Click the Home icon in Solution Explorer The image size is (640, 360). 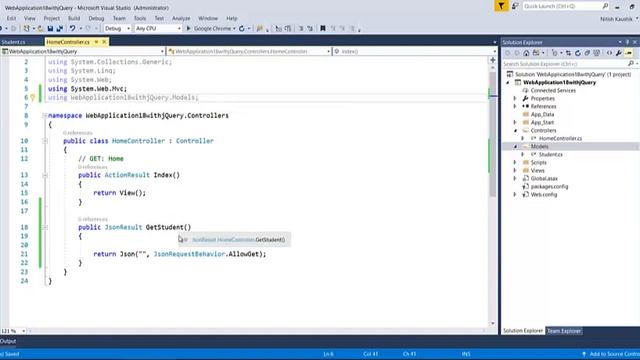pyautogui.click(x=526, y=53)
